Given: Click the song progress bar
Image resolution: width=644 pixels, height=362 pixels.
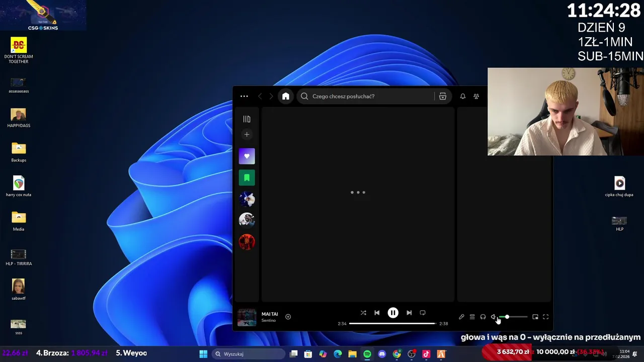Looking at the screenshot, I should coord(392,323).
